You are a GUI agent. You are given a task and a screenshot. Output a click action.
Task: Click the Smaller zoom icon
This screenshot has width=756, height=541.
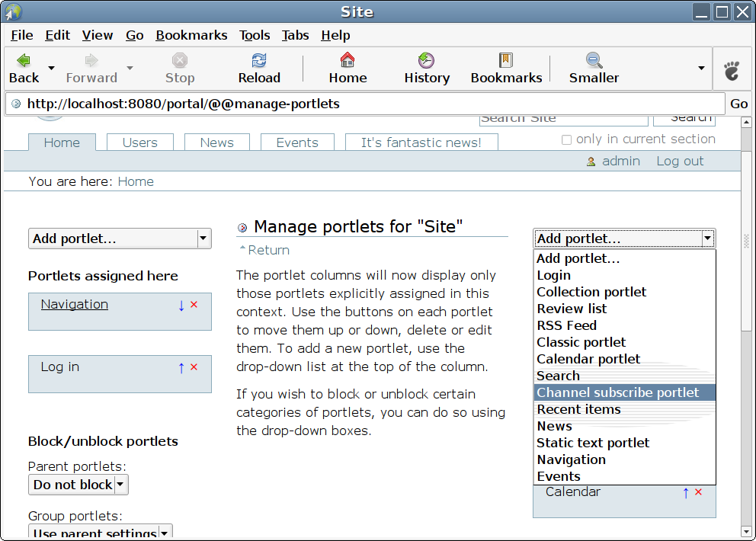point(594,61)
